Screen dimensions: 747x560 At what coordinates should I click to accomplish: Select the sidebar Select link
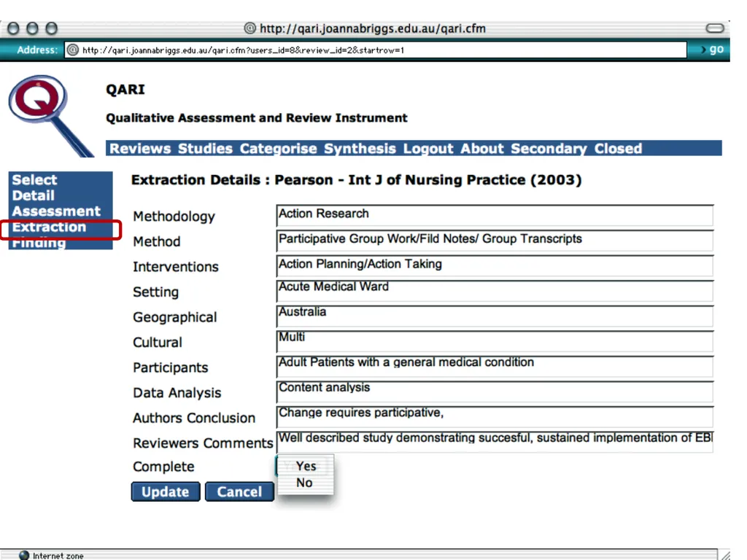pyautogui.click(x=34, y=180)
